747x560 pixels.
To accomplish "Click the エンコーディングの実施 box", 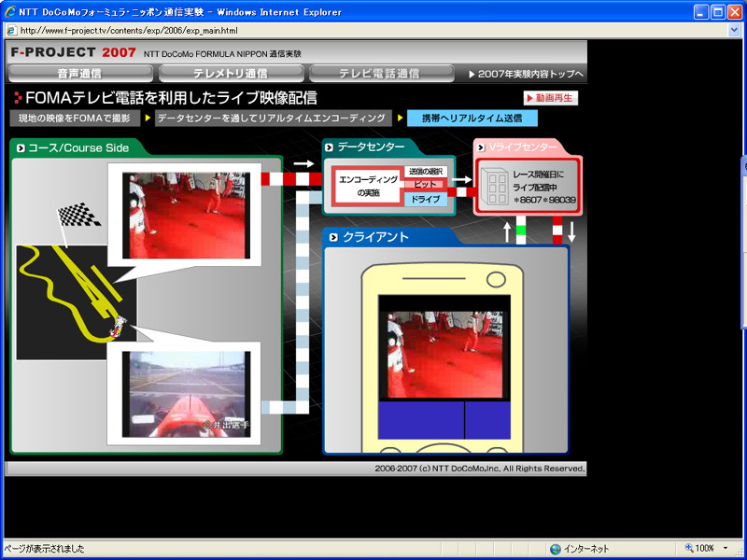I will point(368,186).
